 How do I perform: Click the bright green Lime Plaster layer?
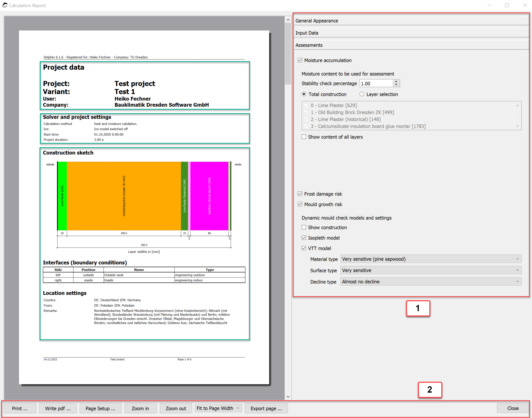[62, 196]
